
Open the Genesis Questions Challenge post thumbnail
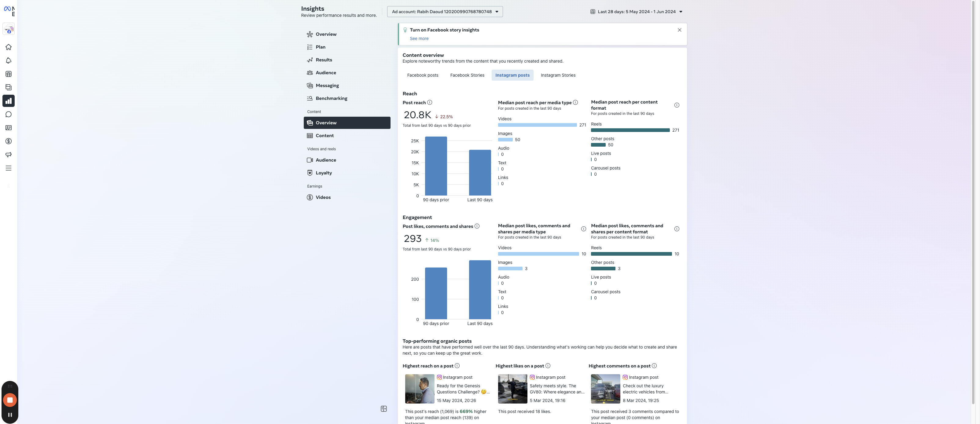coord(419,389)
